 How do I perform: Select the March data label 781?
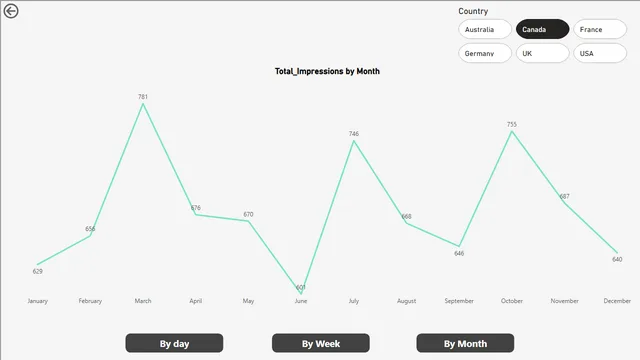coord(143,97)
